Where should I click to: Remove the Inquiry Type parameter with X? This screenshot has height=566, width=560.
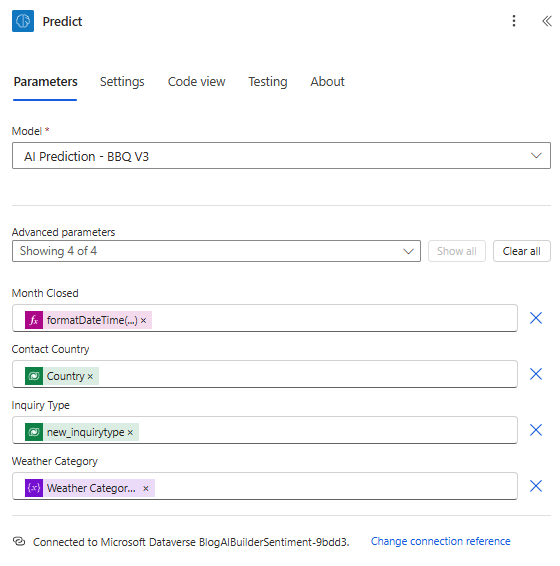535,430
